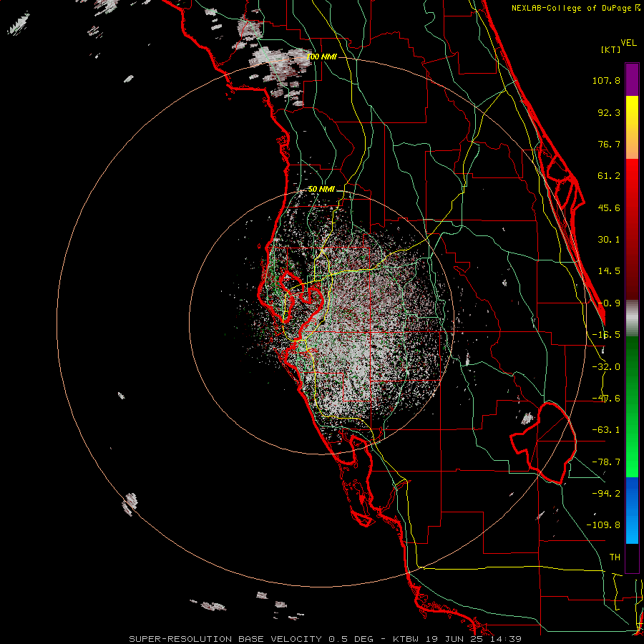
Task: Click the 92.3 value on velocity scale
Action: [x=609, y=112]
